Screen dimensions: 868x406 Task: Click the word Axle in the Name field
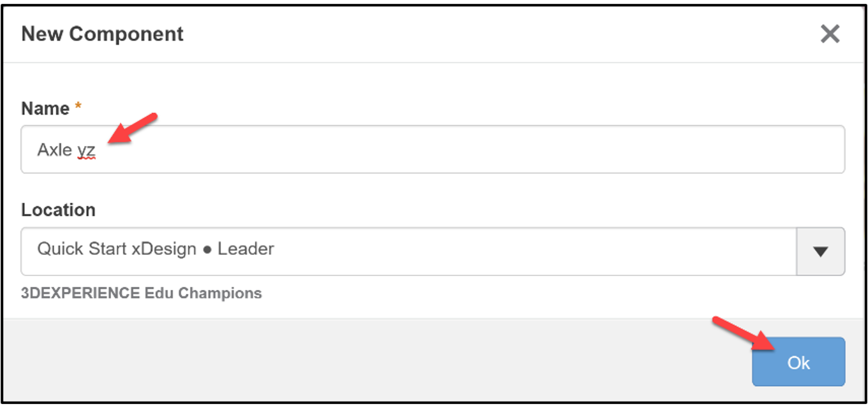(54, 150)
